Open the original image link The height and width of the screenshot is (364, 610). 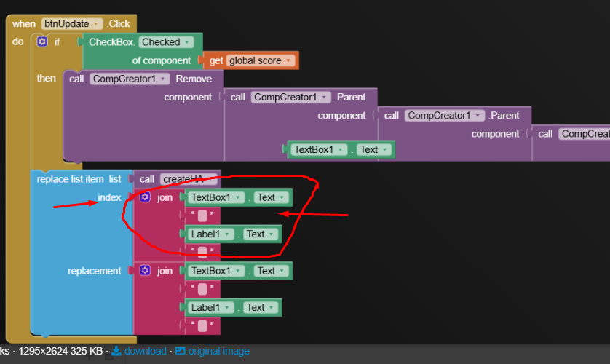click(218, 351)
